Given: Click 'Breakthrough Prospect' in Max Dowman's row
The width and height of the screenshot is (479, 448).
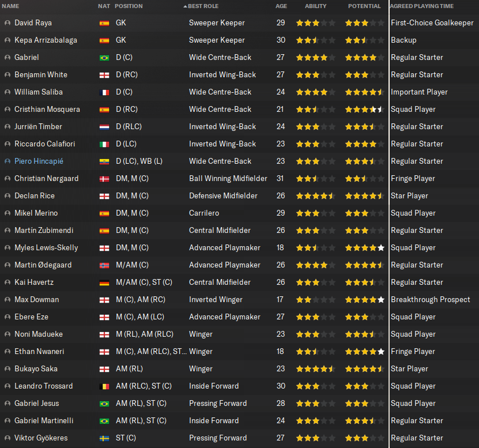Looking at the screenshot, I should (430, 300).
